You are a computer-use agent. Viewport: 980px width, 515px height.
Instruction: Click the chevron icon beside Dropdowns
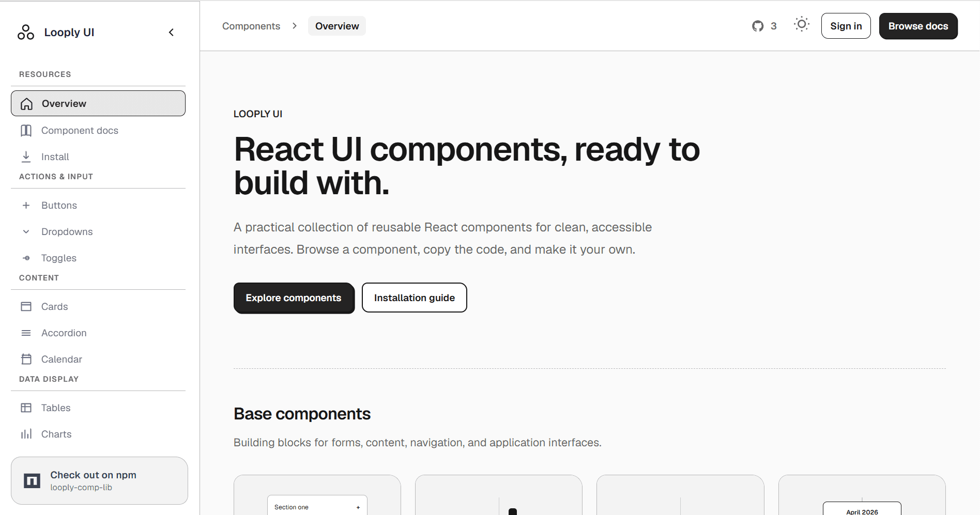pos(26,231)
